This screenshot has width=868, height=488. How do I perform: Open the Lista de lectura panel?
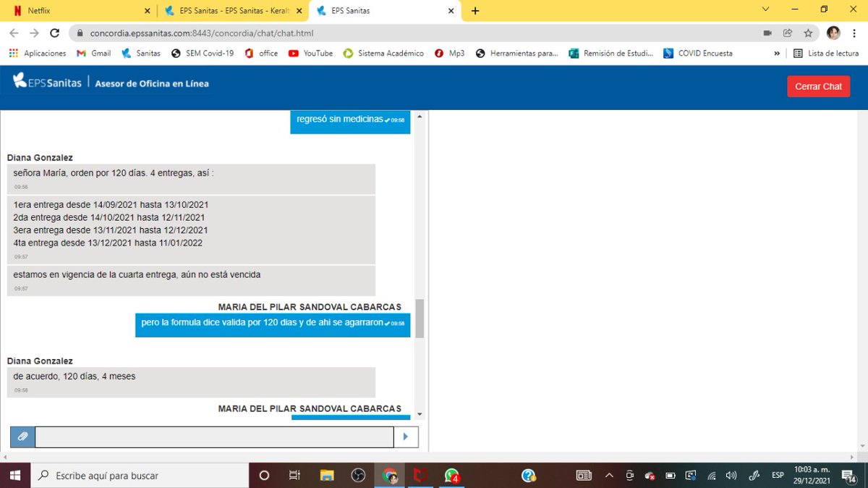pos(826,53)
